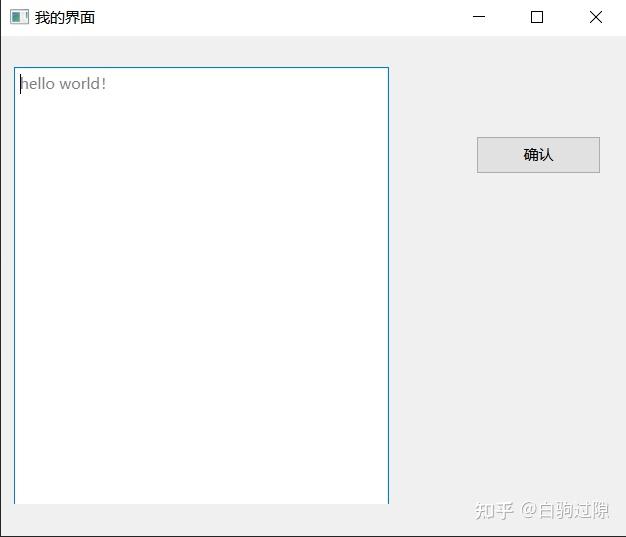Screen dimensions: 626x537
Task: Click the 确认 confirm button
Action: pyautogui.click(x=538, y=155)
